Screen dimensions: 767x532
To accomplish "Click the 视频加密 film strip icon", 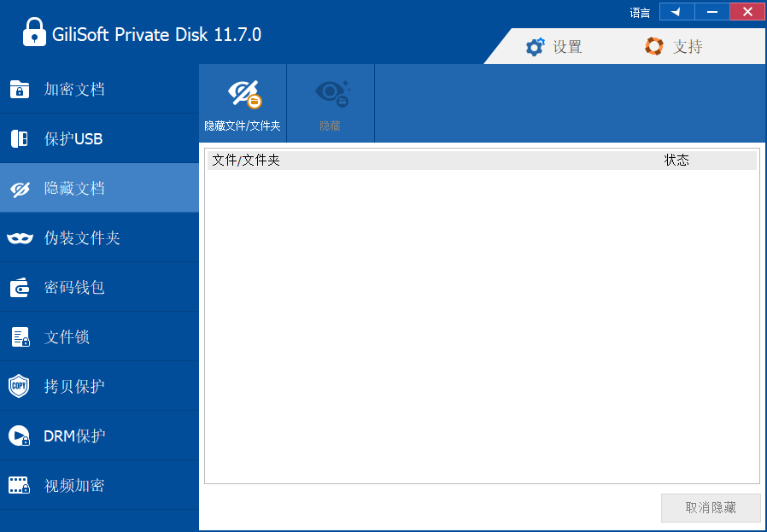I will tap(20, 485).
